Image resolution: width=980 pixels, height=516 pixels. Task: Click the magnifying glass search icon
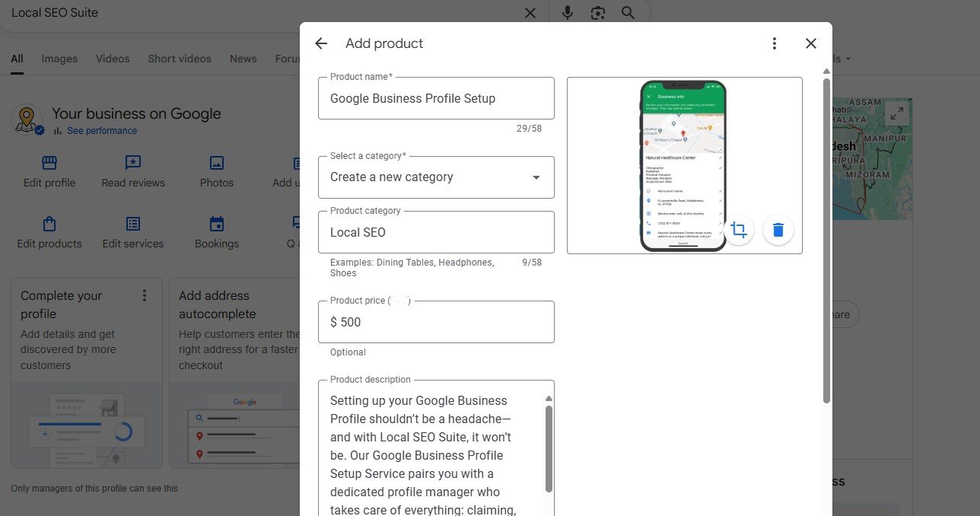(628, 13)
